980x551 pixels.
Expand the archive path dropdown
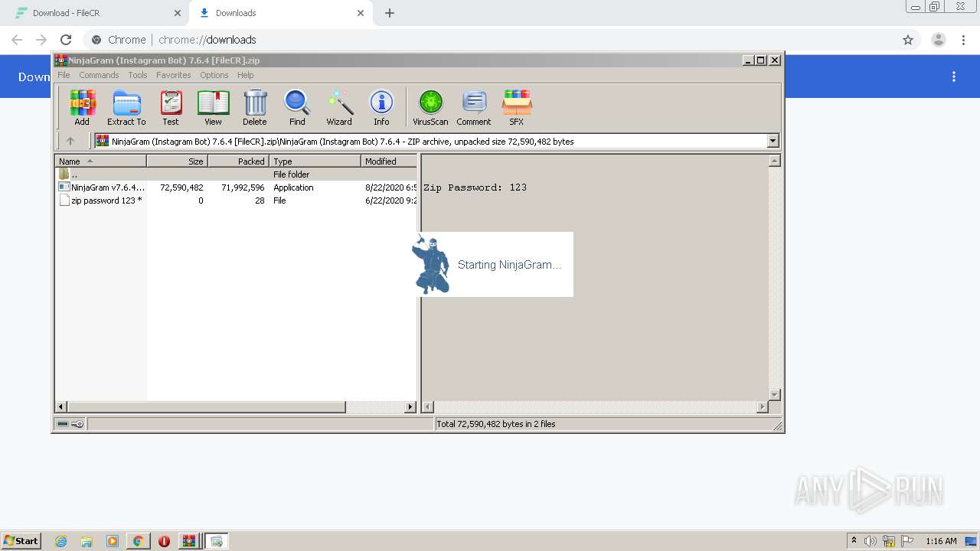[773, 141]
